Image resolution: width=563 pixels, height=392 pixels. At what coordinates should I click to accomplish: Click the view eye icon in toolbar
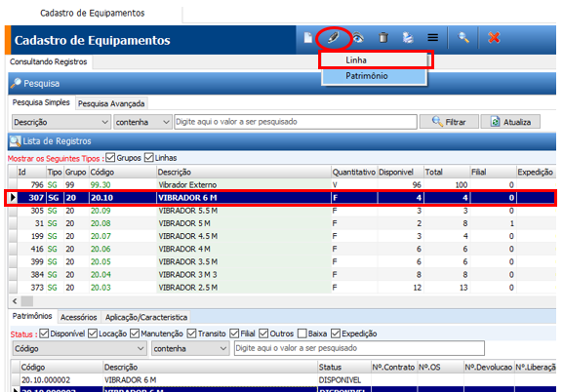[358, 37]
